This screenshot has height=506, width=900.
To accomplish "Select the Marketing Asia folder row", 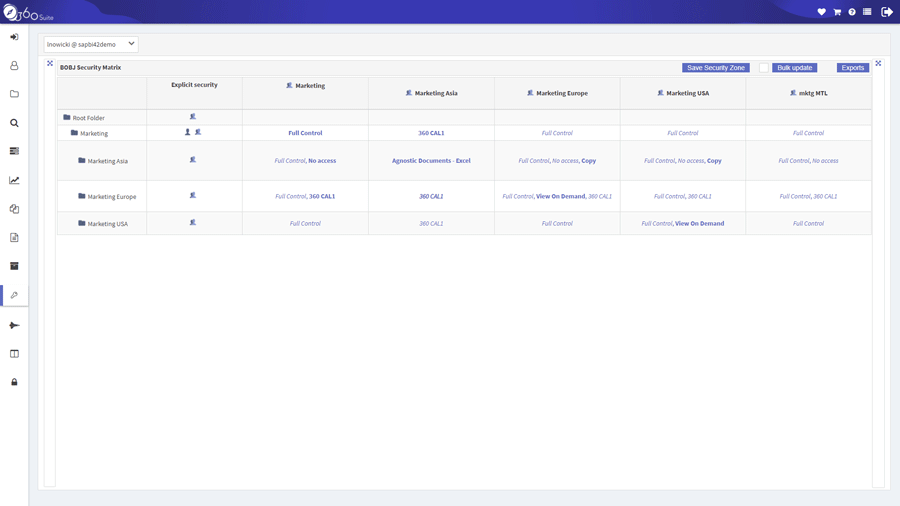I will click(102, 161).
